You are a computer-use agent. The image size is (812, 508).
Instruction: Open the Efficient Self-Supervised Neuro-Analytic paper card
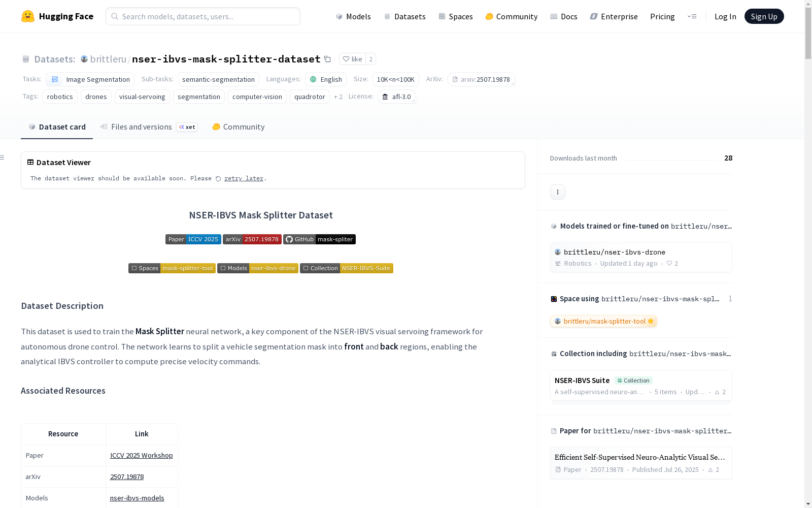click(x=641, y=463)
